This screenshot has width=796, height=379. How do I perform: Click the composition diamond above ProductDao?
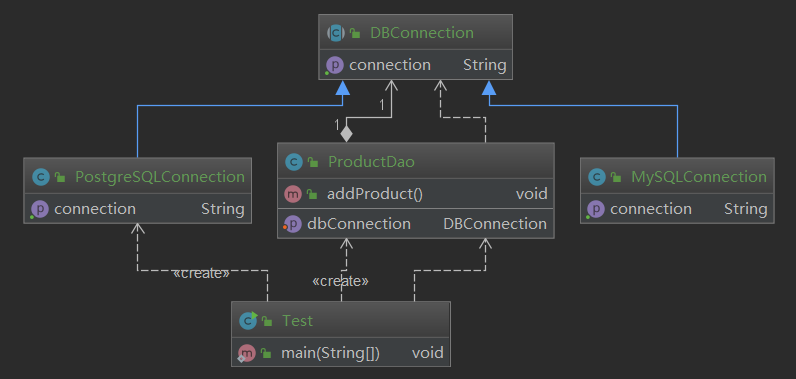pos(346,133)
